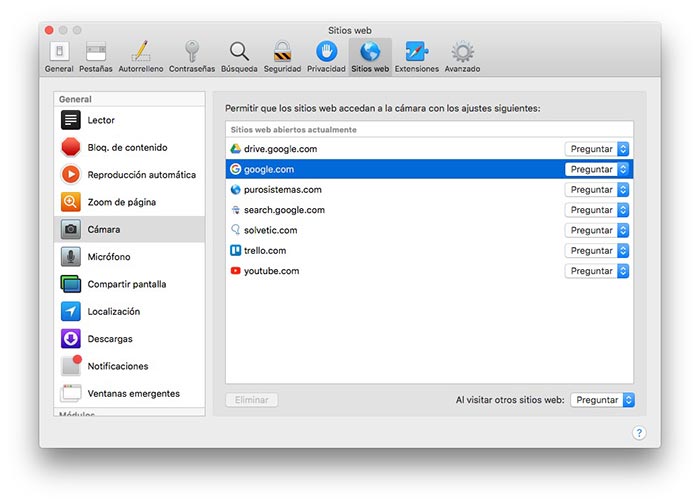700x504 pixels.
Task: Select the purosistemas.com row
Action: coord(429,190)
